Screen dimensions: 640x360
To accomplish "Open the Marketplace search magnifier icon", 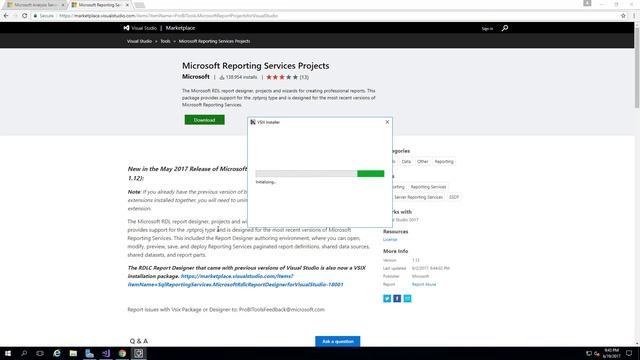I will [x=505, y=28].
